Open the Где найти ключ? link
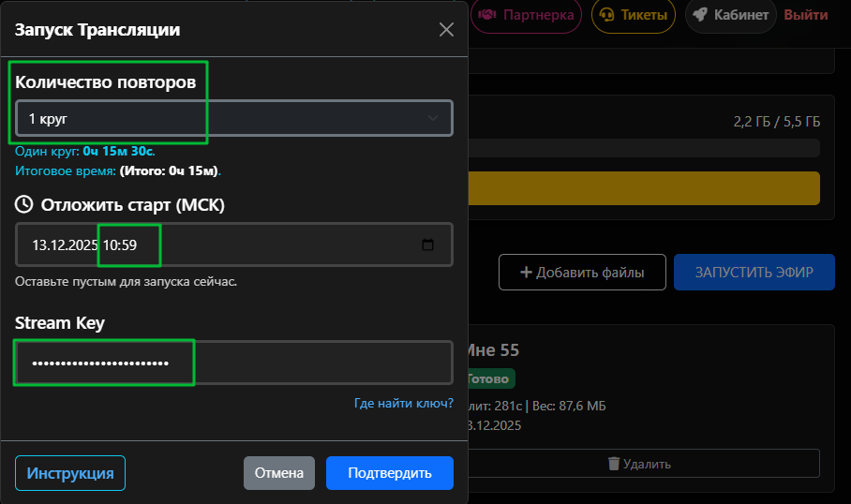The width and height of the screenshot is (851, 504). click(403, 403)
